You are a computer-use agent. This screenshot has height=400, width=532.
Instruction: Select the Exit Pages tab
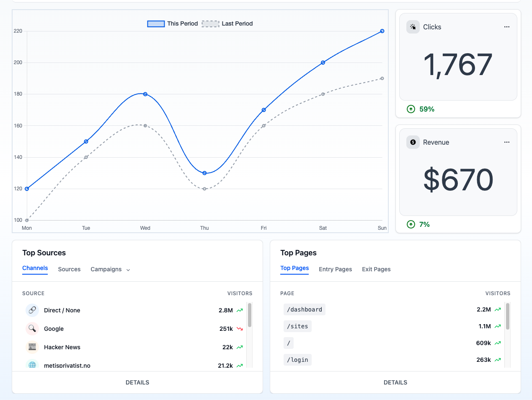coord(376,269)
